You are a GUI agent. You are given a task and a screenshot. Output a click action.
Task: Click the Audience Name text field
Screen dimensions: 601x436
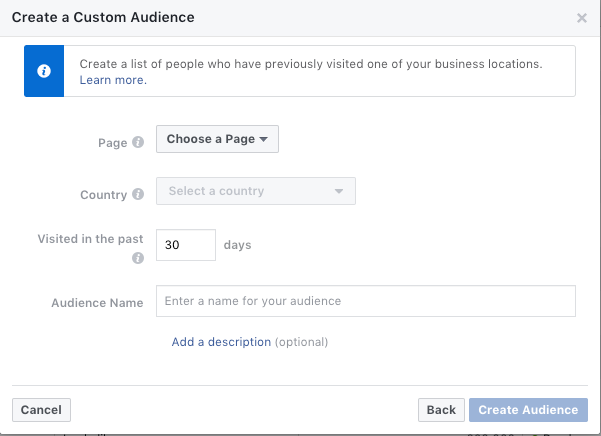tap(366, 301)
